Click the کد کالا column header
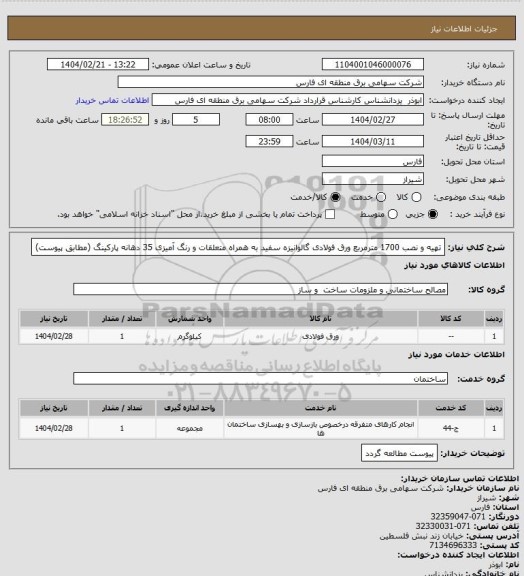Viewport: 524px width, 576px height. (451, 318)
